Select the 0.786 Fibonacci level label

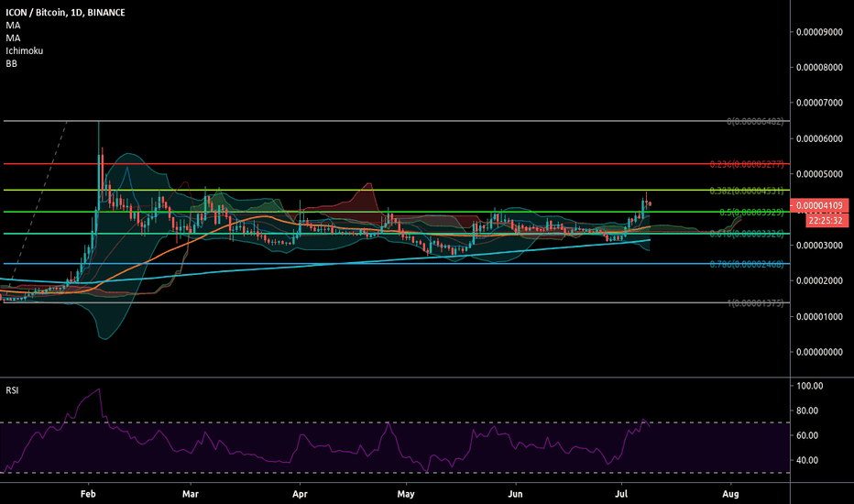pyautogui.click(x=746, y=264)
